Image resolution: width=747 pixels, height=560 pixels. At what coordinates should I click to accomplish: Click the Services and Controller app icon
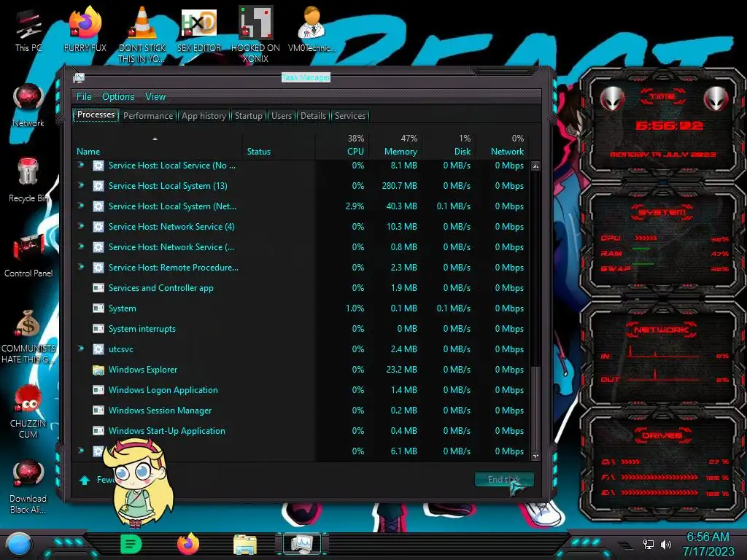coord(98,287)
